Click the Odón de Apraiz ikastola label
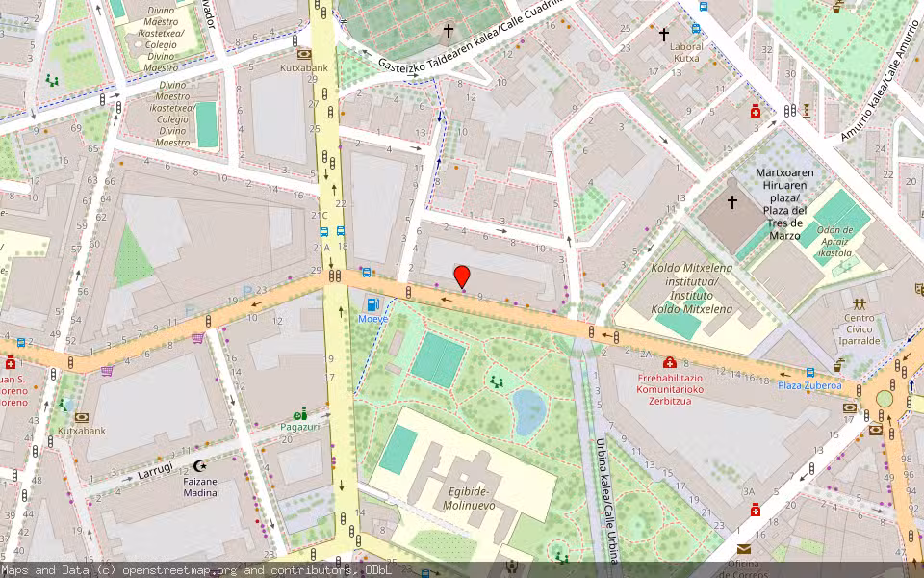Screen dimensions: 924x578 835,241
